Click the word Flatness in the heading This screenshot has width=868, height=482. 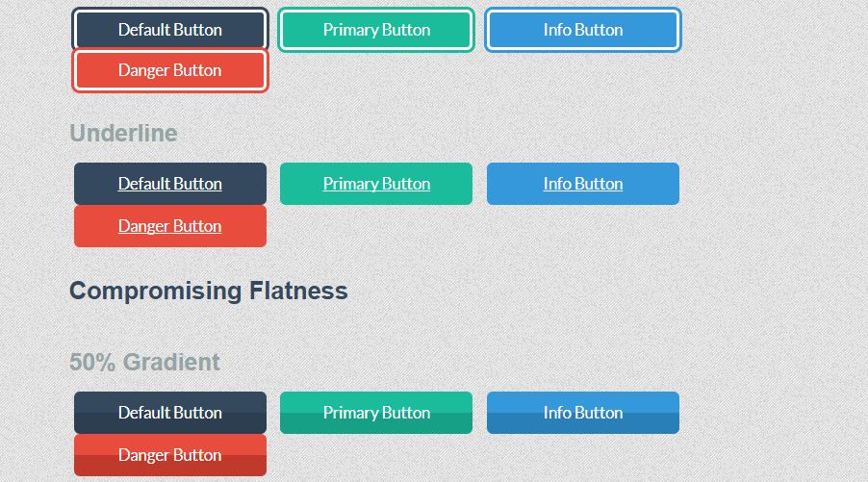point(298,291)
